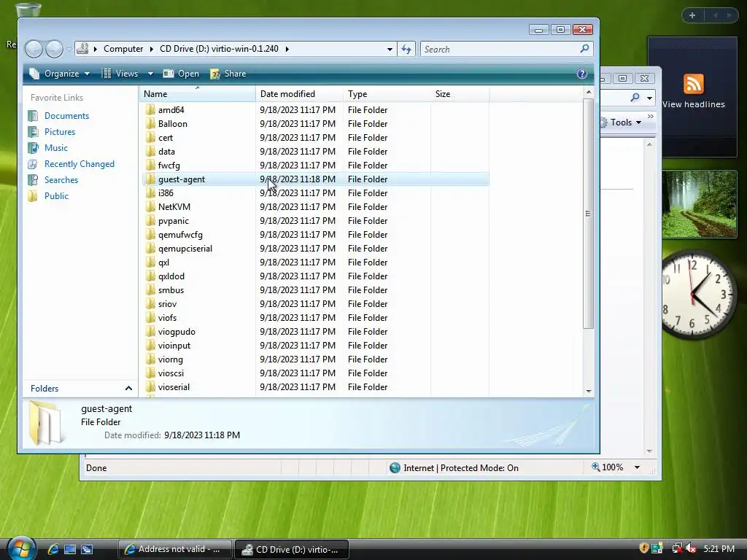This screenshot has height=560, width=747.
Task: Expand the arrow after CD Drive breadcrumb
Action: click(287, 49)
